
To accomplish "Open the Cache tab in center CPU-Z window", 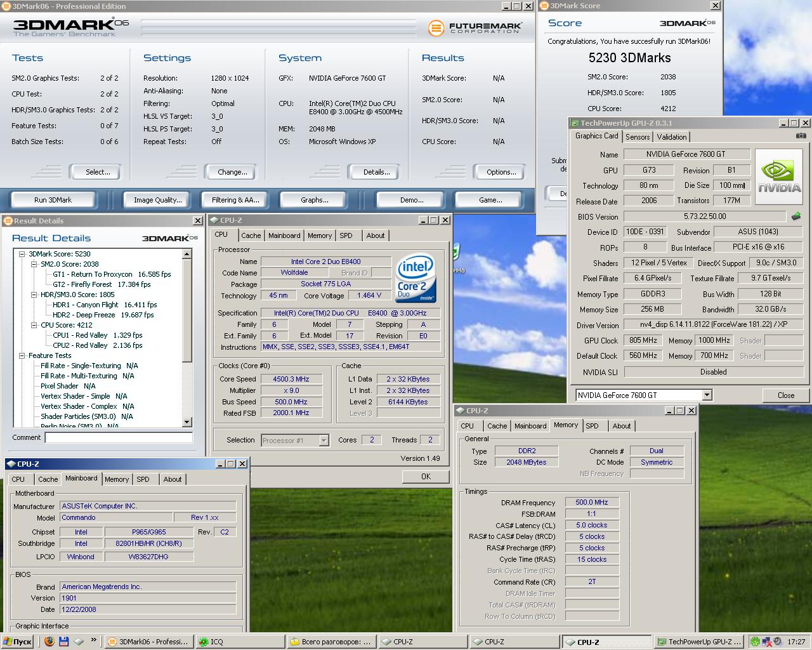I will click(x=251, y=235).
